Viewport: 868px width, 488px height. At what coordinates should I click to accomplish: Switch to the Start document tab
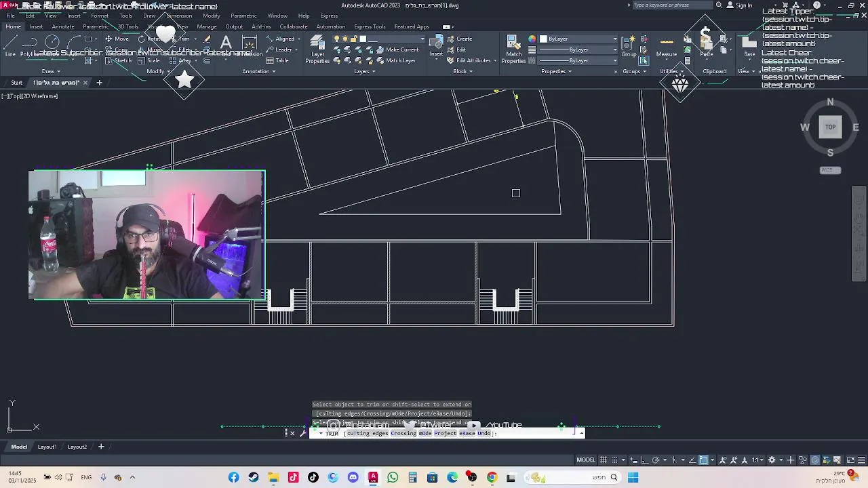tap(16, 83)
